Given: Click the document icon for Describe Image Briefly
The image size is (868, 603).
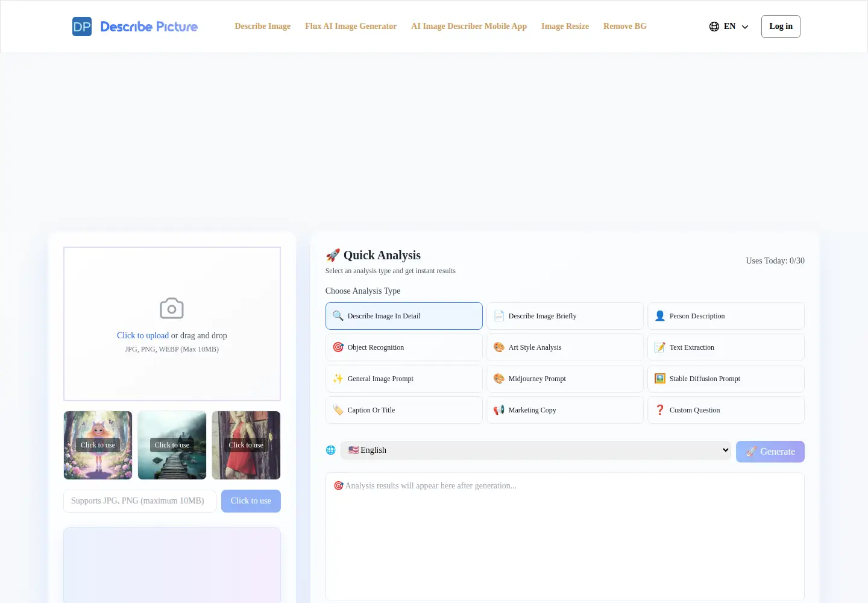Looking at the screenshot, I should (499, 316).
